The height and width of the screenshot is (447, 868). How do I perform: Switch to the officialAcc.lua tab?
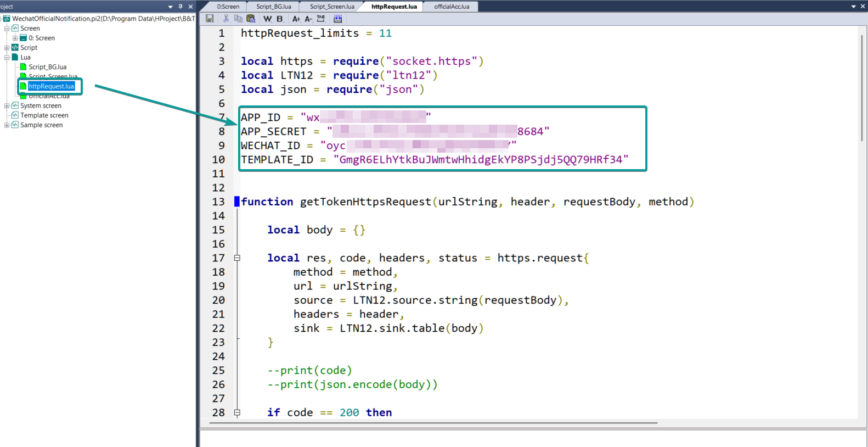452,7
